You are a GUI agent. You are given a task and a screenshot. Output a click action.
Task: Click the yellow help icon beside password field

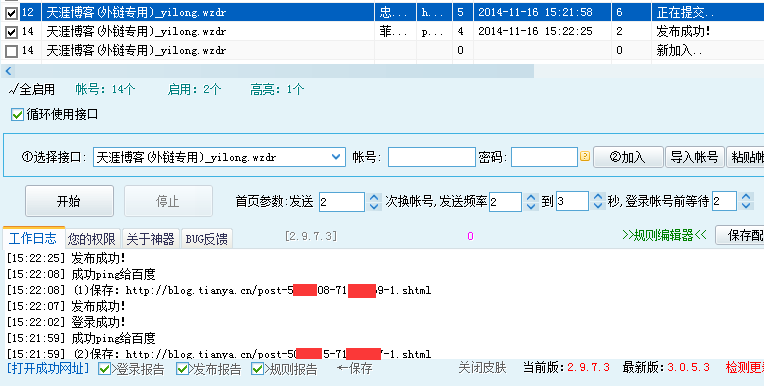[x=585, y=156]
